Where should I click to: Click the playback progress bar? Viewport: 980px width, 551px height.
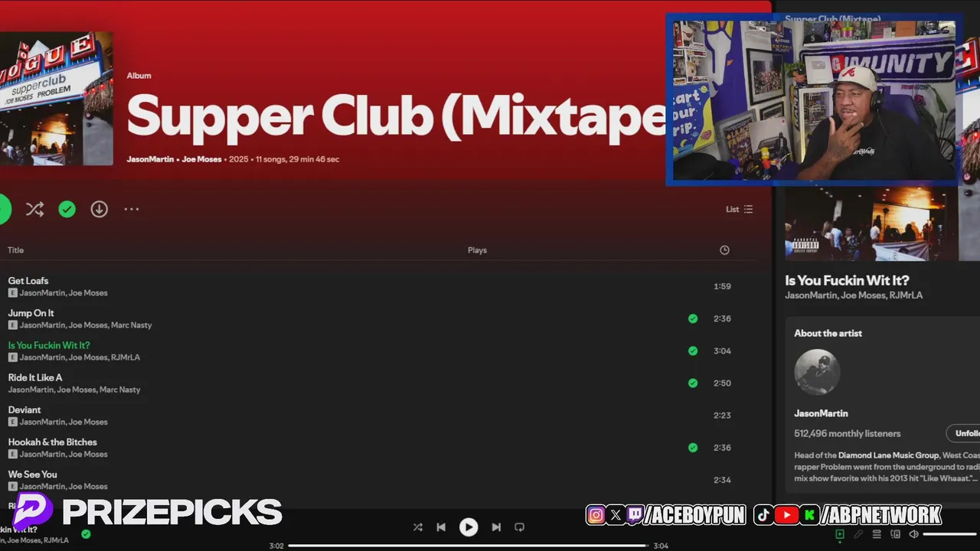(x=468, y=546)
